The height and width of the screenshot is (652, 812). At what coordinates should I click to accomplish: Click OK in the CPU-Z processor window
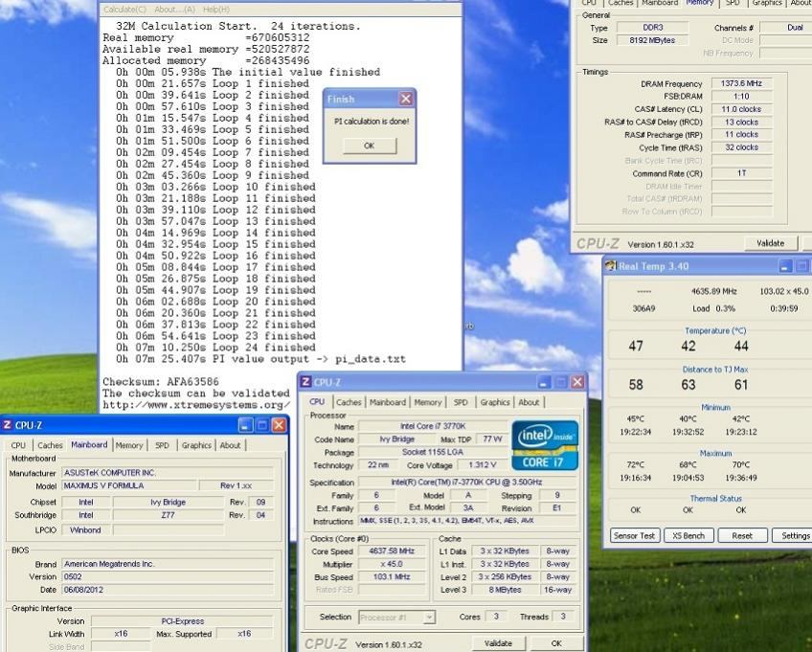coord(556,643)
